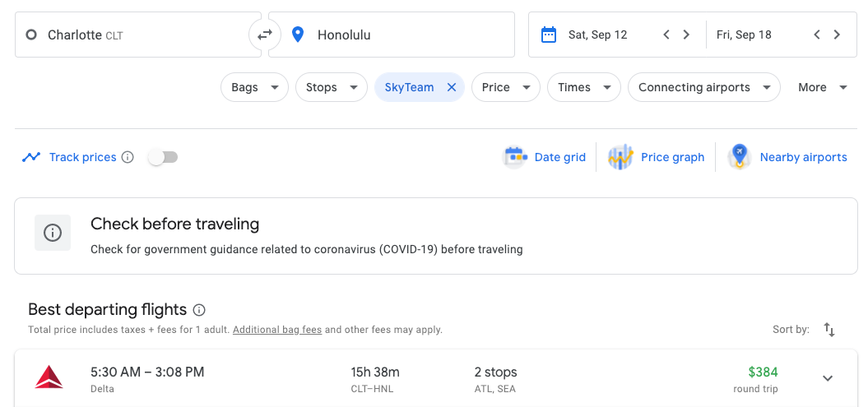This screenshot has height=407, width=868.
Task: Open the Stops filter dropdown
Action: 331,87
